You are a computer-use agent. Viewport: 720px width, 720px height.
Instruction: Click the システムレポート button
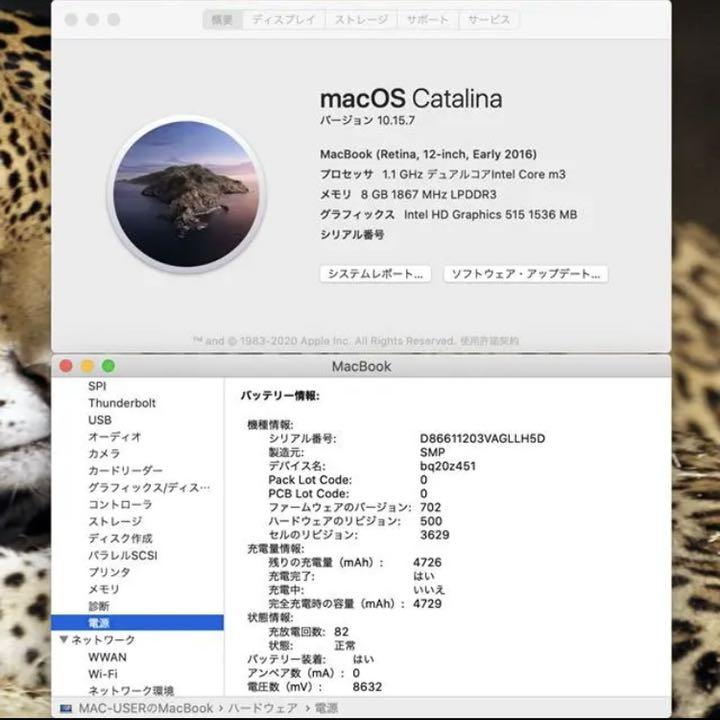click(375, 274)
